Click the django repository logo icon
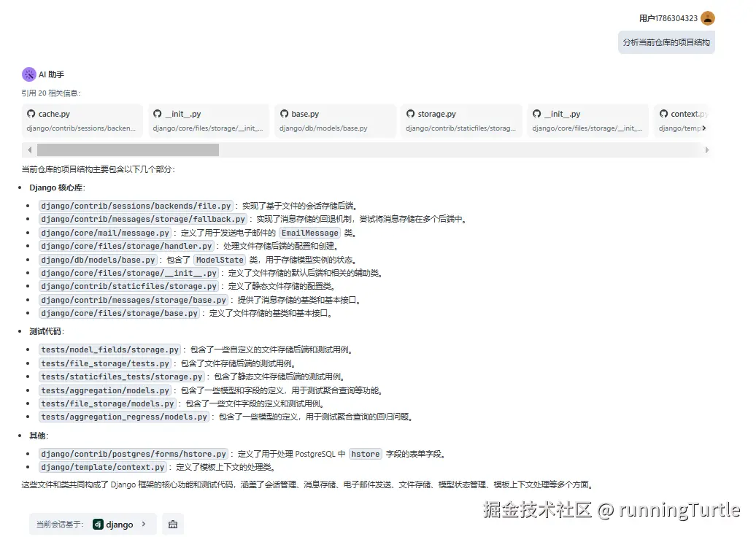Viewport: 756px width, 537px height. pos(98,525)
